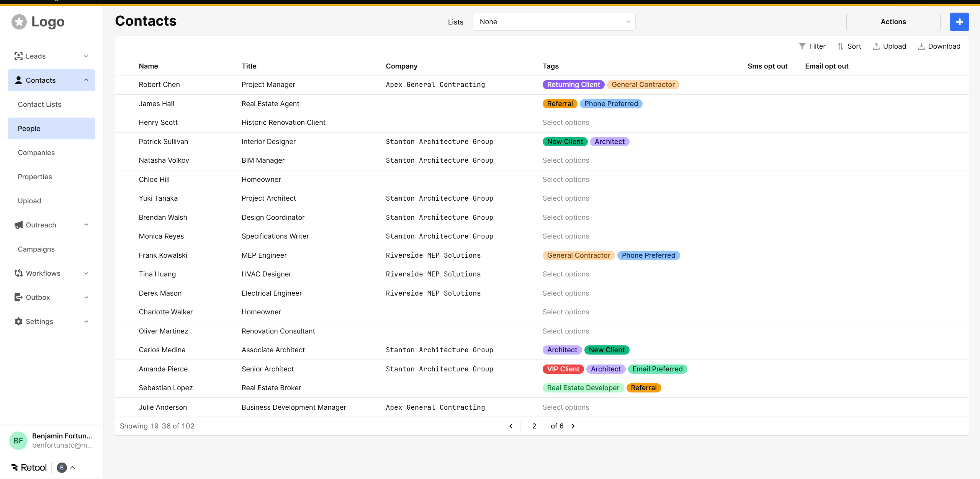The height and width of the screenshot is (479, 980).
Task: Select Contact Lists in sidebar
Action: click(39, 105)
